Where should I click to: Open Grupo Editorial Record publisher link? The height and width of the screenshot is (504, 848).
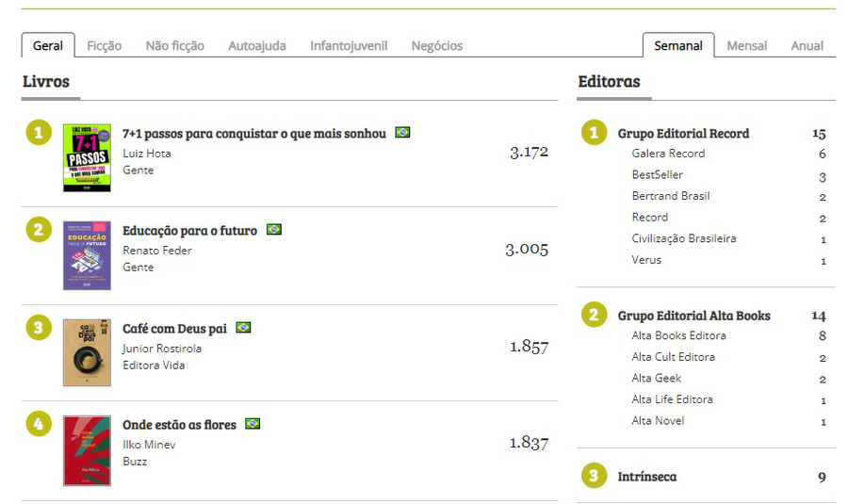point(683,134)
